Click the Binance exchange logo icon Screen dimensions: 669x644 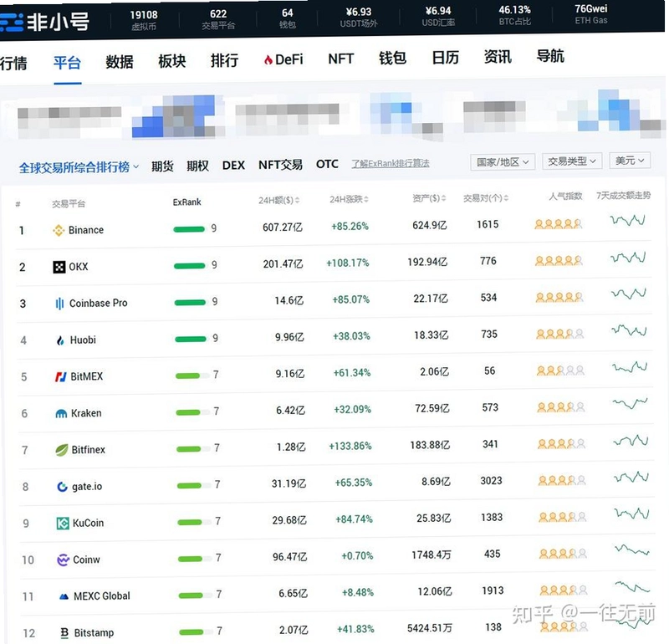(59, 230)
